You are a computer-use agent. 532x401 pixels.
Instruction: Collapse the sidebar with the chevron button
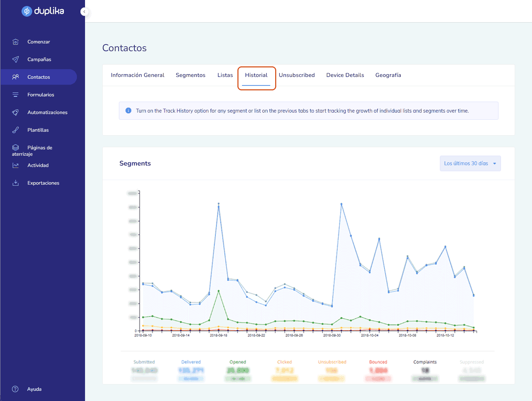tap(84, 12)
